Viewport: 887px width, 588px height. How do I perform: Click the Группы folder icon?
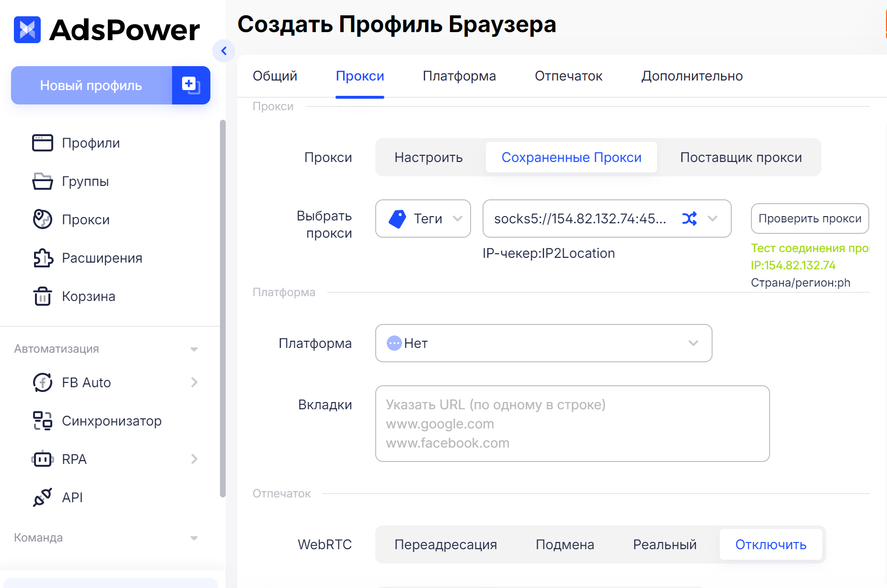43,181
